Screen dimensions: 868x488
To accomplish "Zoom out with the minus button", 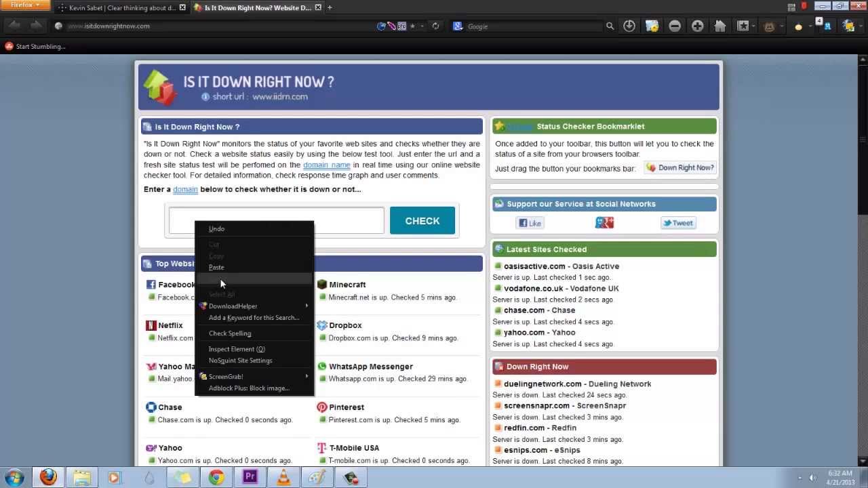I will [675, 26].
